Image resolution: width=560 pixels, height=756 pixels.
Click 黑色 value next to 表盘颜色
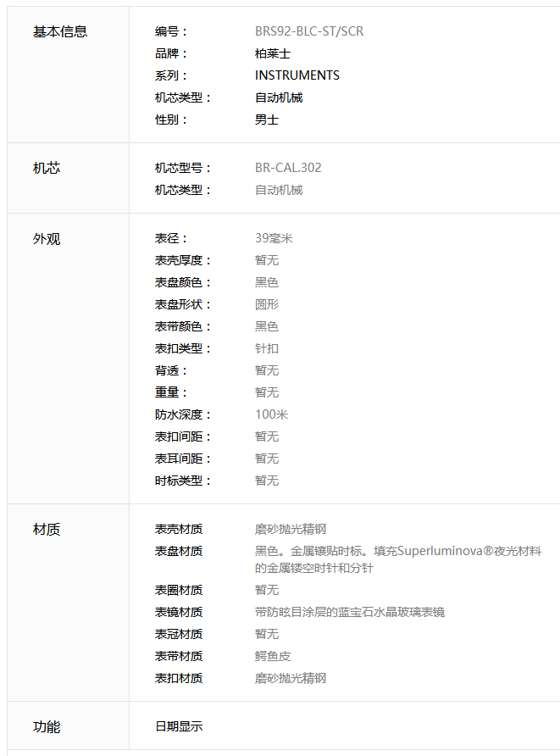coord(267,282)
